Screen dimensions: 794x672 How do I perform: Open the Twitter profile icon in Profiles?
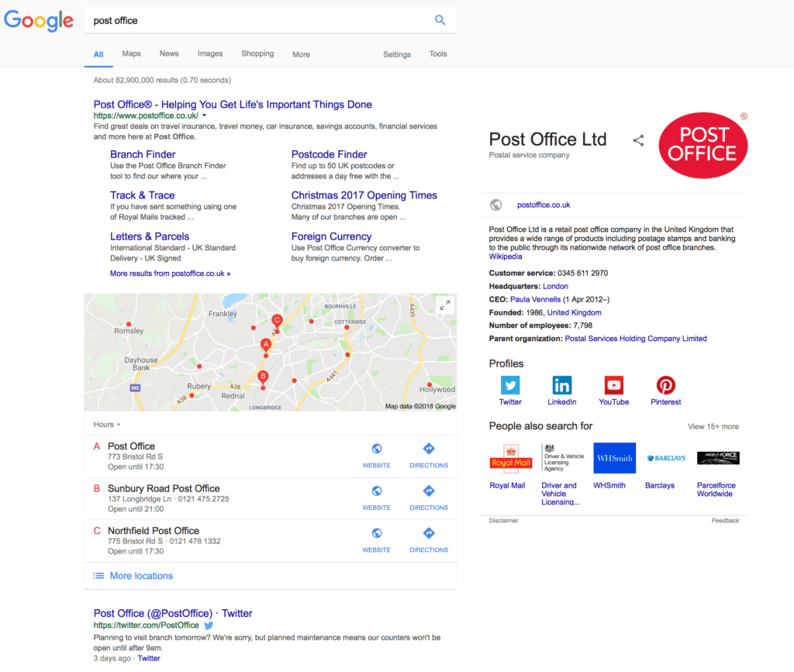click(x=510, y=387)
